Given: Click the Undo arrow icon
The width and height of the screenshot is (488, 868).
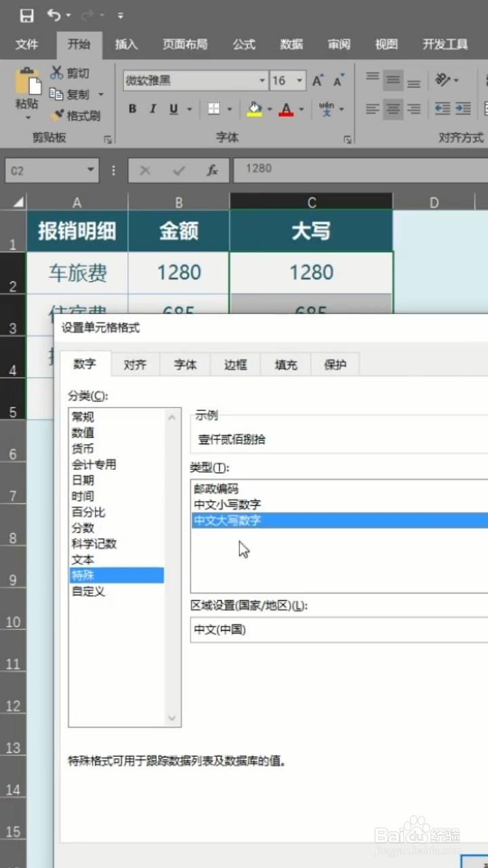Looking at the screenshot, I should coord(54,15).
